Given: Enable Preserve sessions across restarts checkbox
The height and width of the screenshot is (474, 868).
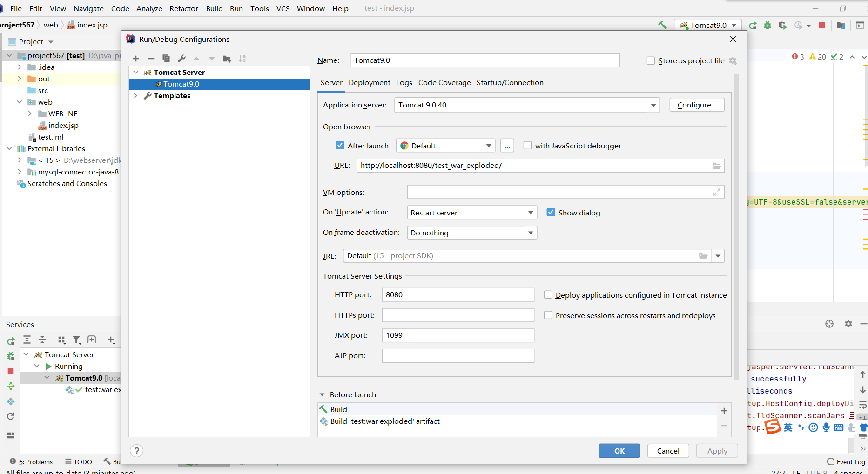Looking at the screenshot, I should click(x=548, y=315).
